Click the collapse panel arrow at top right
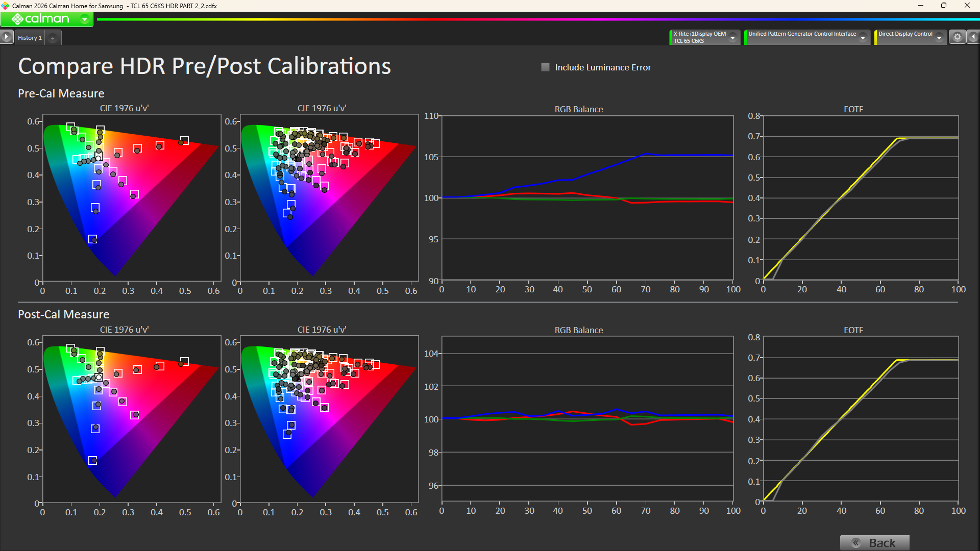The width and height of the screenshot is (980, 551). [973, 37]
